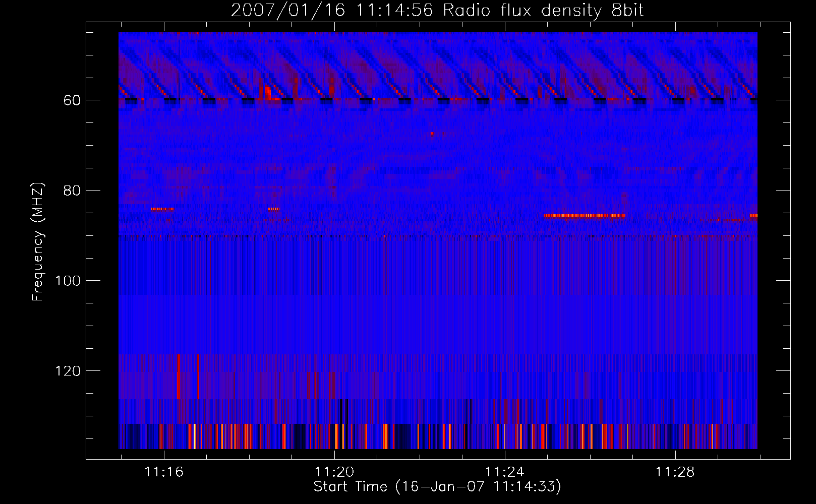Click the bright red vertical spike near 120 MHz
The image size is (816, 504).
tap(179, 376)
